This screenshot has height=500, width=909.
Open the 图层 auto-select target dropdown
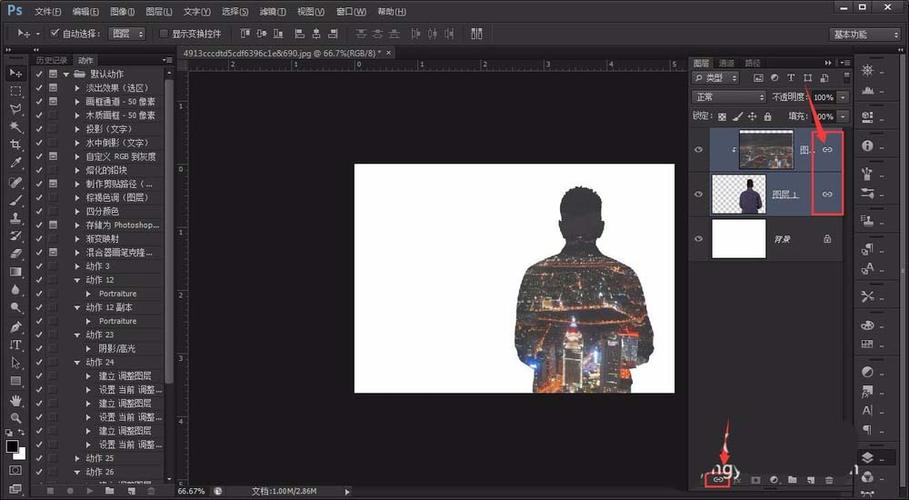(127, 34)
